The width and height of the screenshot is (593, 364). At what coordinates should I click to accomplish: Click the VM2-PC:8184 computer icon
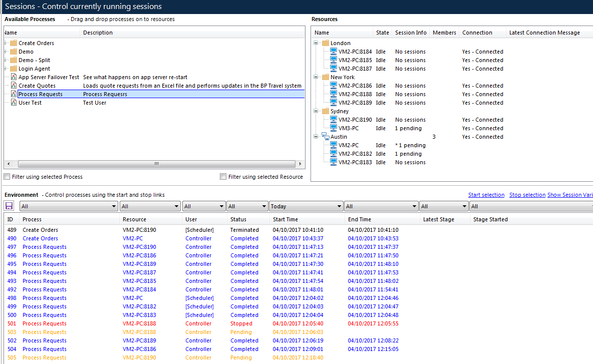click(x=334, y=51)
